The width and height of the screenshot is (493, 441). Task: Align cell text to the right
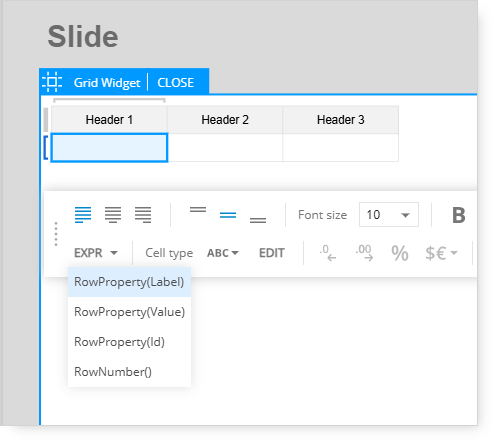click(143, 215)
